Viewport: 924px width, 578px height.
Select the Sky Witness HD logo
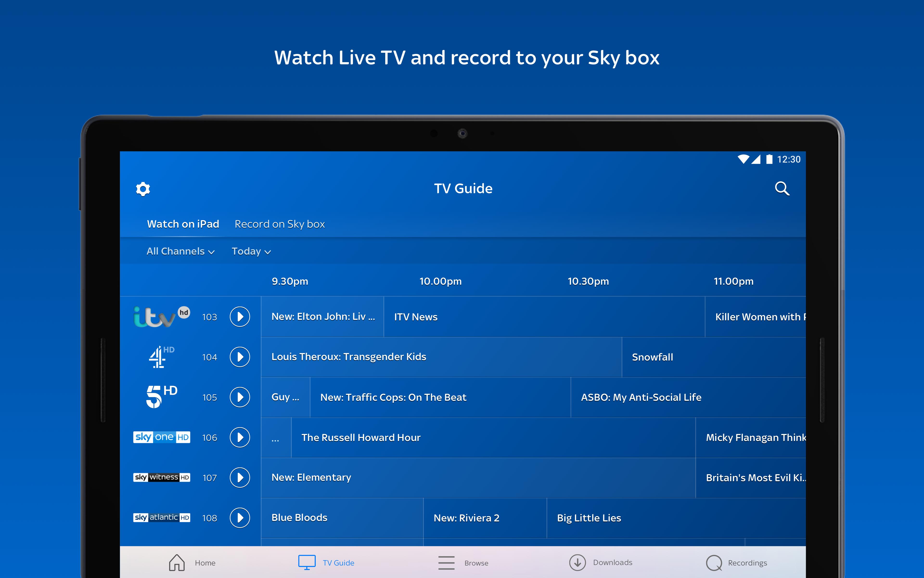click(161, 478)
